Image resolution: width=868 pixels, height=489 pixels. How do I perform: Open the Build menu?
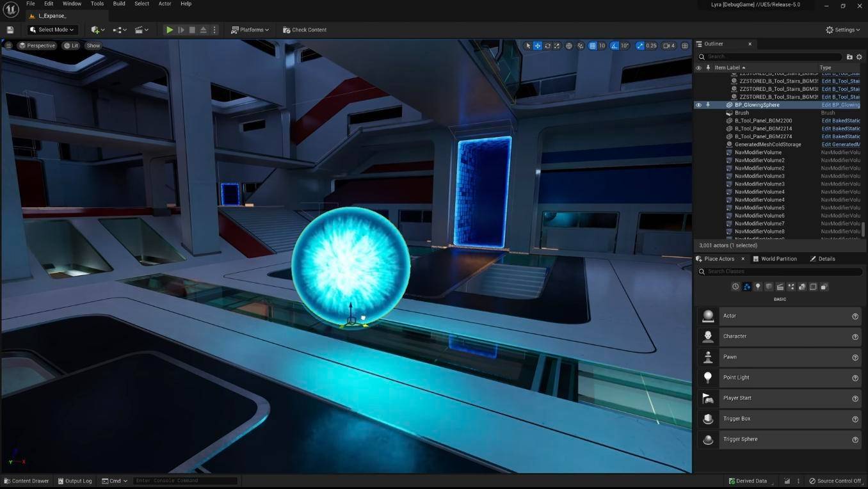tap(119, 4)
